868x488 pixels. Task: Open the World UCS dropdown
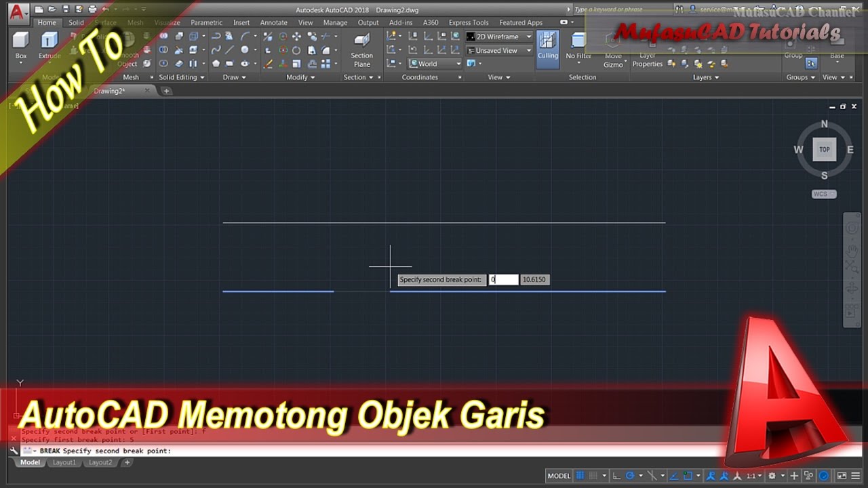(x=435, y=64)
